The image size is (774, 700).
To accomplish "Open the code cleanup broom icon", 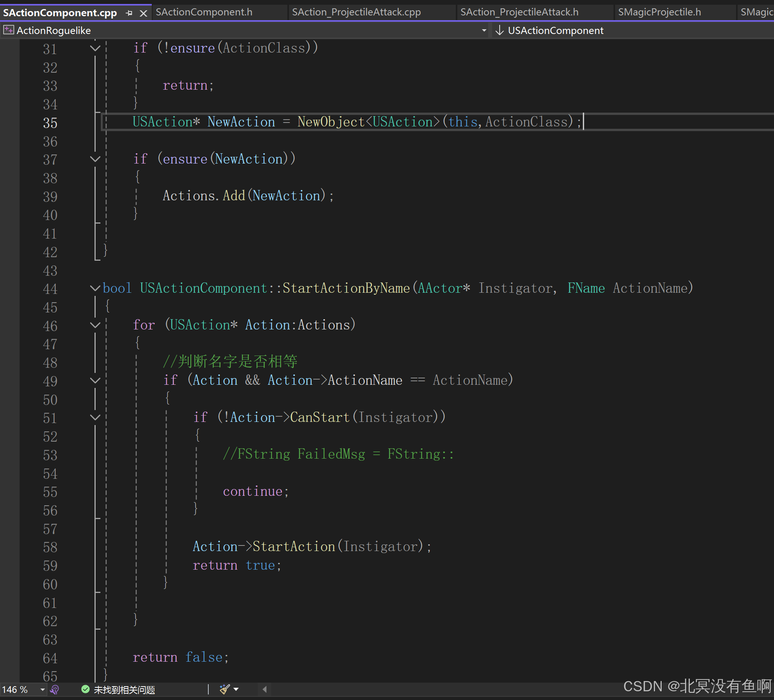I will coord(225,689).
